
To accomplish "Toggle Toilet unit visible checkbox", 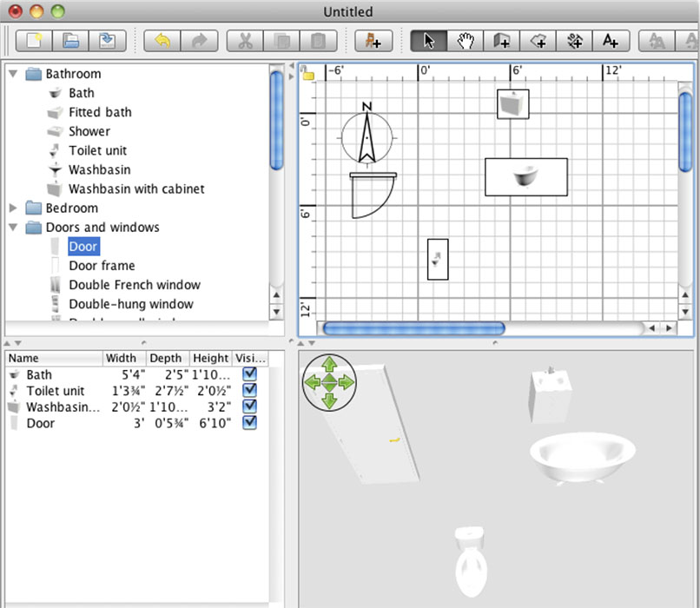I will coord(250,391).
